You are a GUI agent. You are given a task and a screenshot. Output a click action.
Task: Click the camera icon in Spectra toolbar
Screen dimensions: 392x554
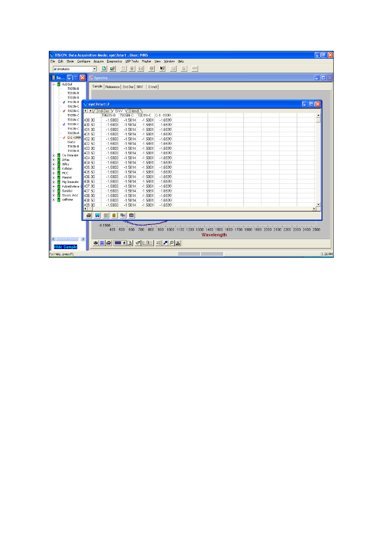point(96,243)
